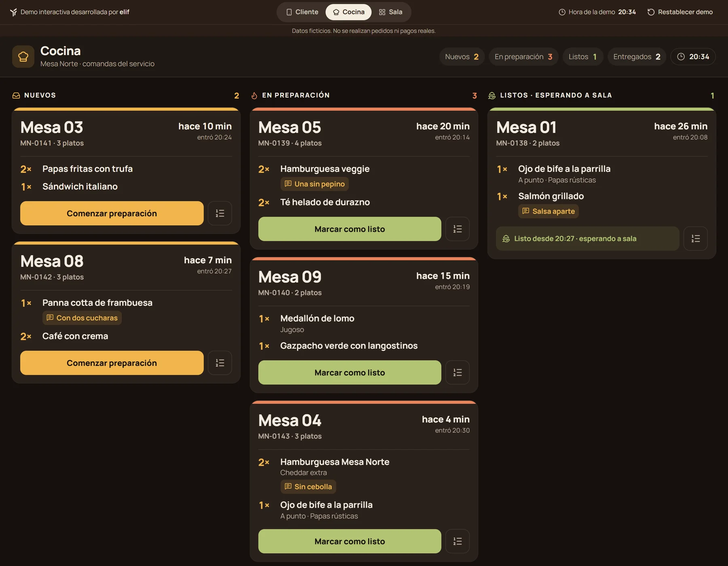Mark Mesa 04 order as listo
The width and height of the screenshot is (728, 566).
click(x=349, y=541)
